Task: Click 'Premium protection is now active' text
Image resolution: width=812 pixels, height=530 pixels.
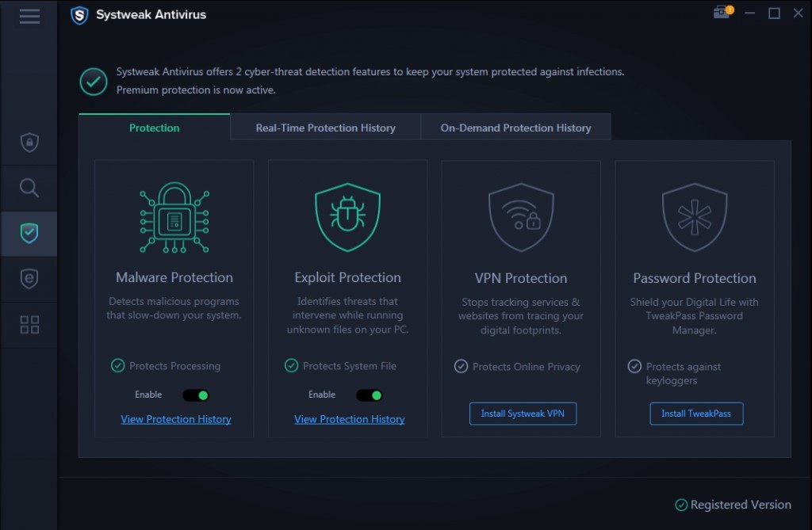Action: point(196,90)
